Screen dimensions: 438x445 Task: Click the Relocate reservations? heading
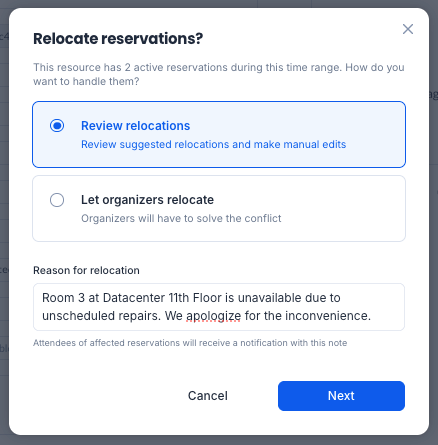[x=118, y=39]
